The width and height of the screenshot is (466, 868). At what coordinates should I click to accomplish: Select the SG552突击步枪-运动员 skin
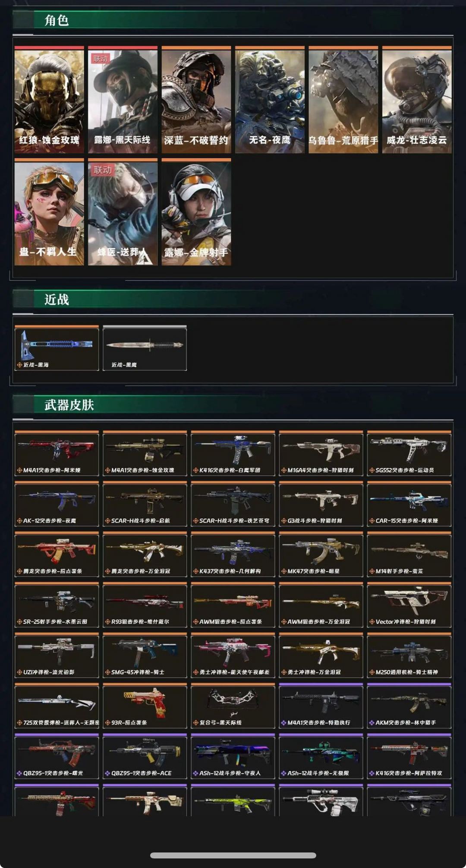pos(409,453)
